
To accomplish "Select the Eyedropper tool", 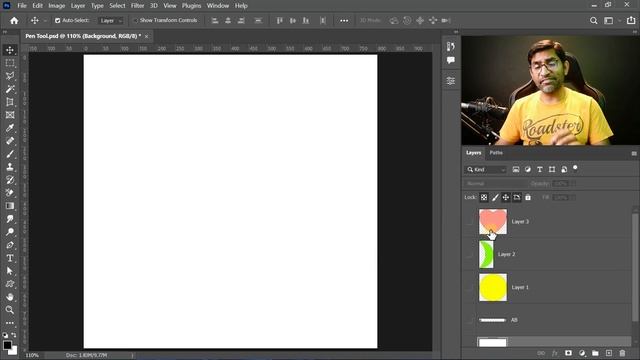I will coord(10,128).
